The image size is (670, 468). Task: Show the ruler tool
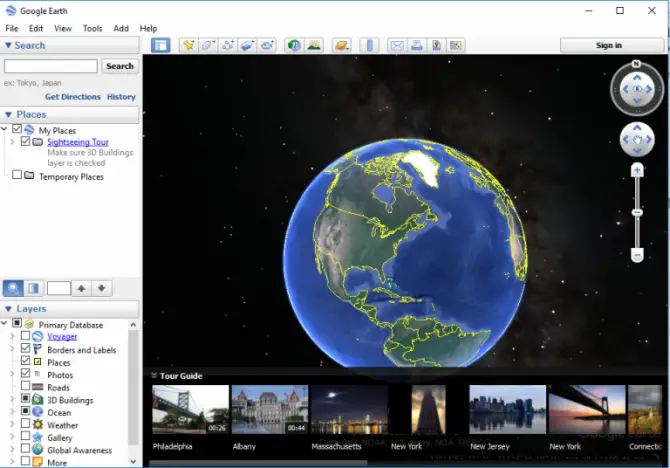[370, 45]
